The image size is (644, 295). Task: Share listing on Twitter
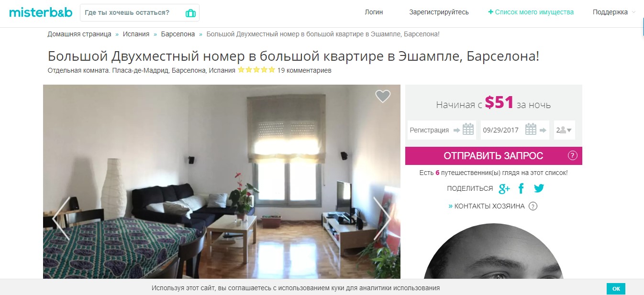539,188
